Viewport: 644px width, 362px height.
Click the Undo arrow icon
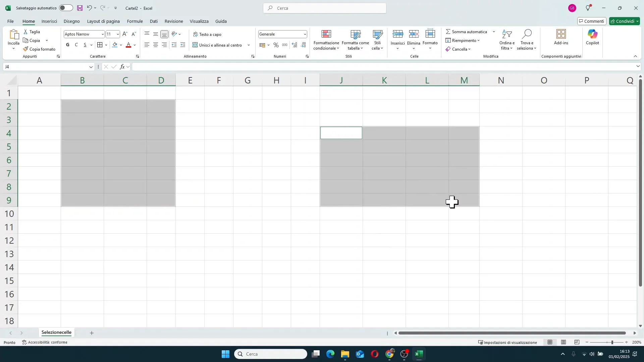pos(89,8)
